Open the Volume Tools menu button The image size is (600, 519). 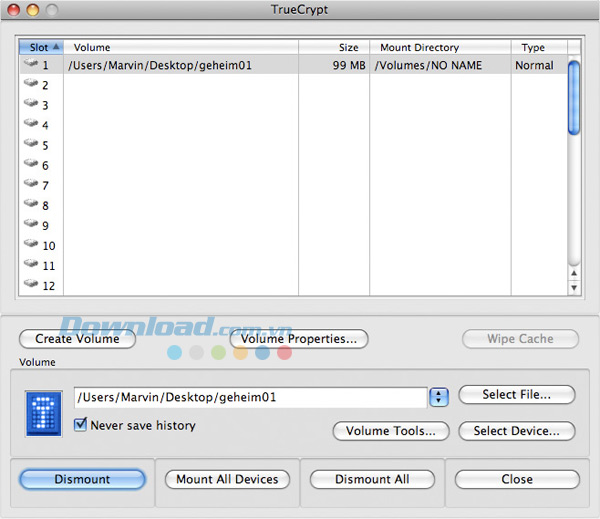(x=391, y=431)
